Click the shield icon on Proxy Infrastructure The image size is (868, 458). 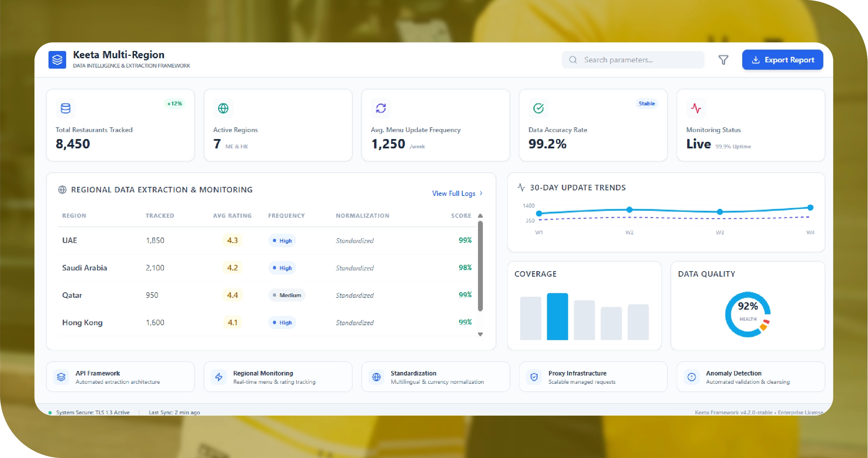click(x=534, y=377)
